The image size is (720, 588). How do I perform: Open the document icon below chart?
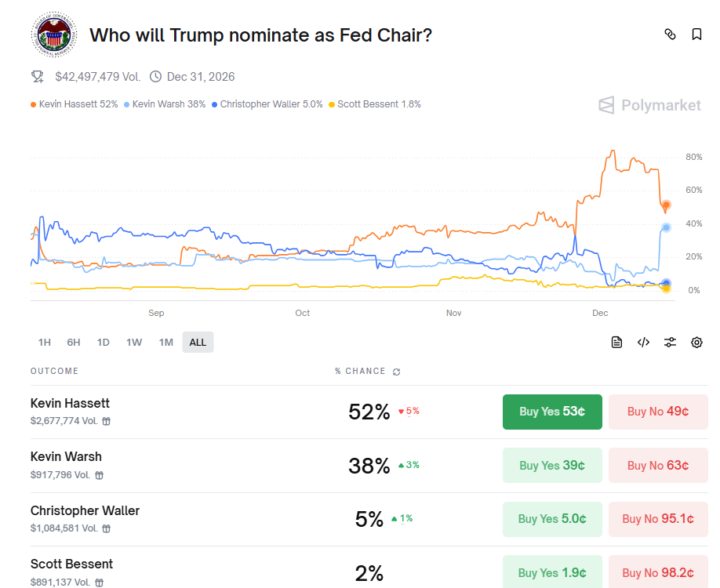tap(617, 342)
